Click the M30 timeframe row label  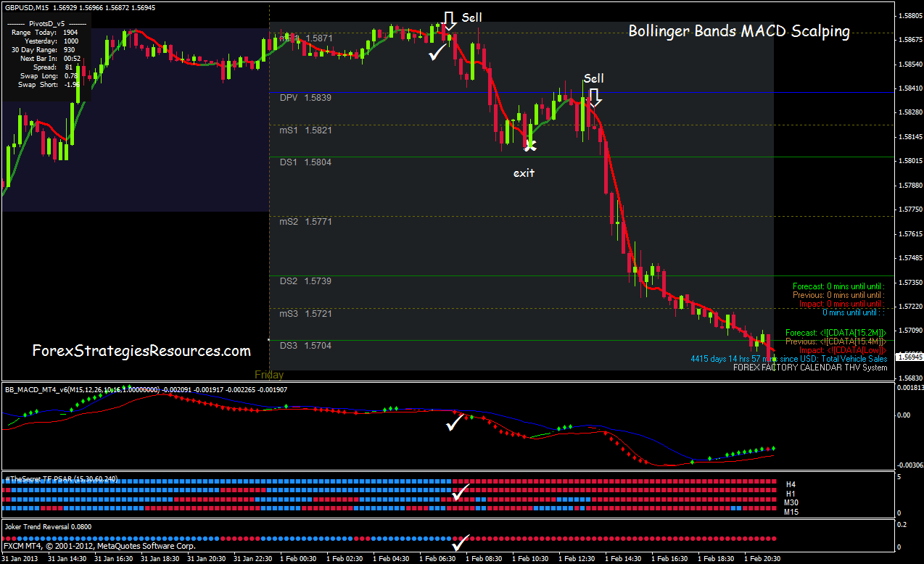point(791,502)
